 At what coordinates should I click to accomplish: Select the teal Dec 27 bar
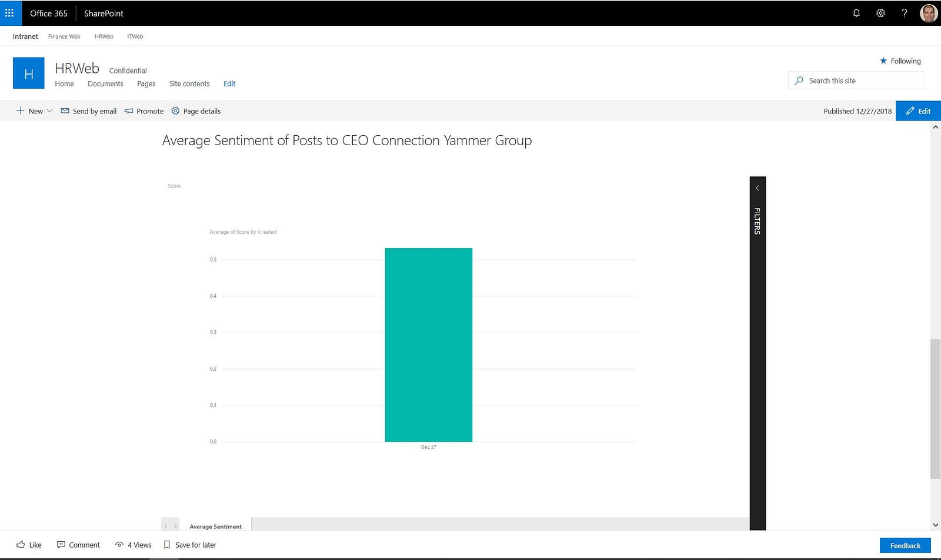pos(429,345)
